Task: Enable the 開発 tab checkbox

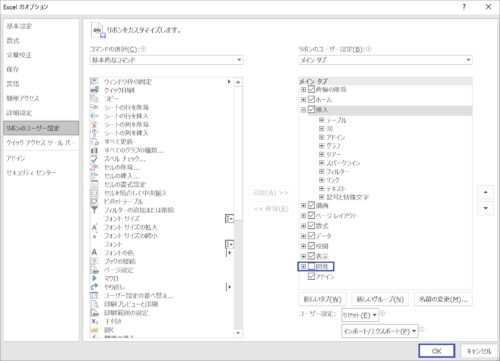Action: pos(311,266)
